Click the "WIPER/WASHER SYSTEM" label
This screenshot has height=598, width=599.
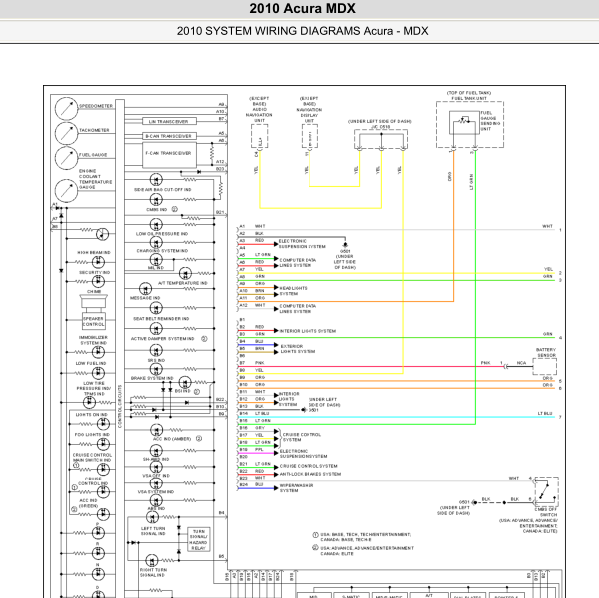(x=296, y=488)
